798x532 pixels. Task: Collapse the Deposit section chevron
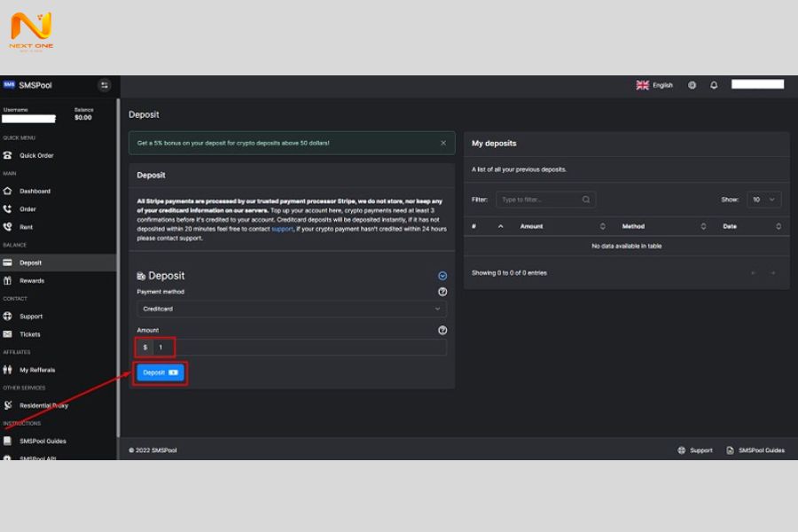click(x=442, y=276)
